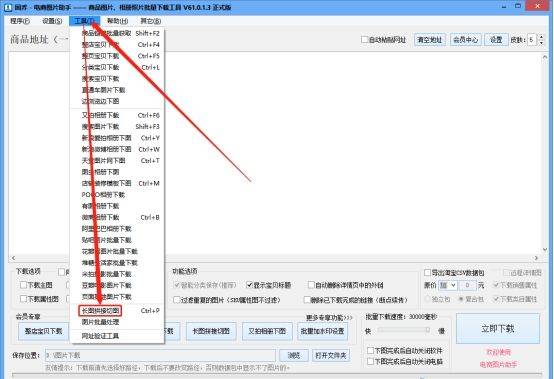554x379 pixels.
Task: Click the 保存位置 path field
Action: click(x=160, y=355)
